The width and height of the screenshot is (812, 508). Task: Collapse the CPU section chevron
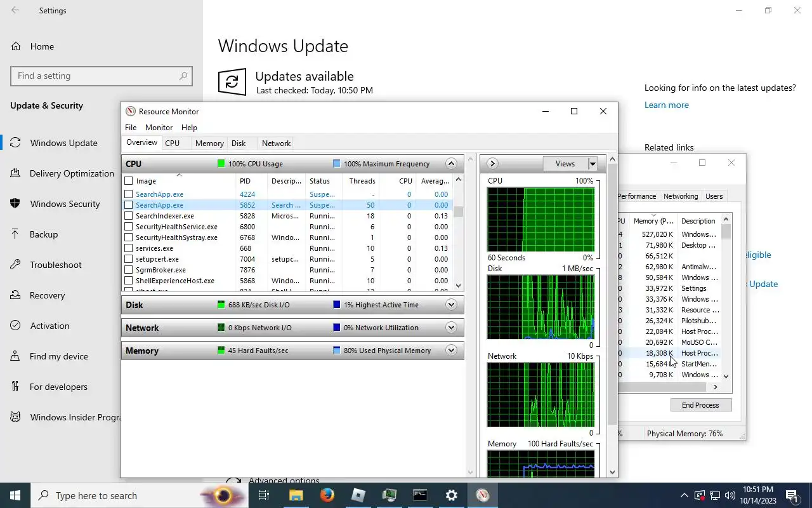pyautogui.click(x=451, y=164)
